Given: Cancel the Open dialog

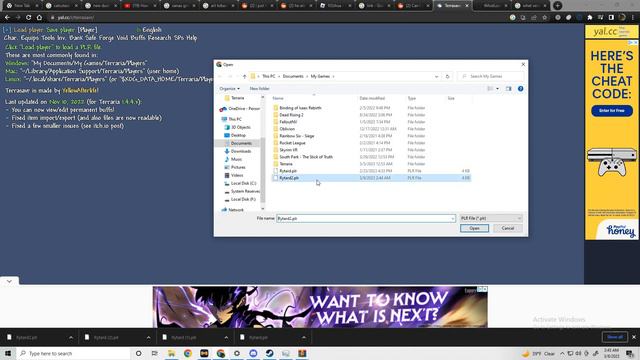Looking at the screenshot, I should tap(508, 228).
